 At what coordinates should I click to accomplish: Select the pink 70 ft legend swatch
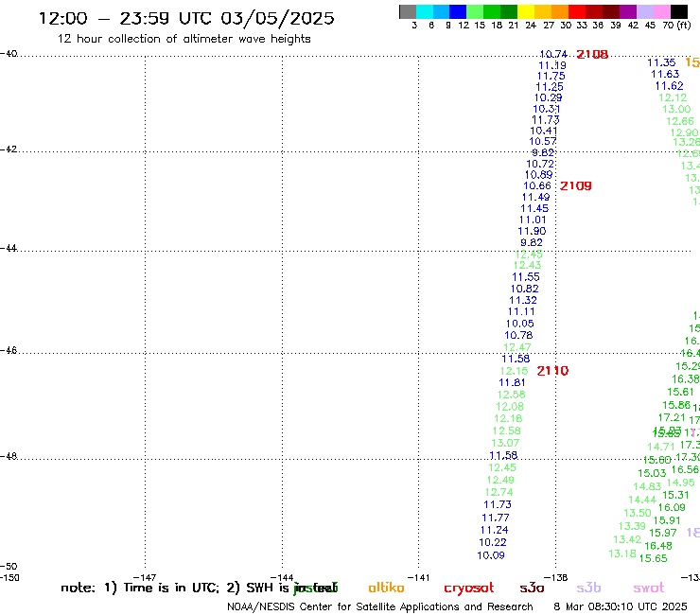pos(662,11)
